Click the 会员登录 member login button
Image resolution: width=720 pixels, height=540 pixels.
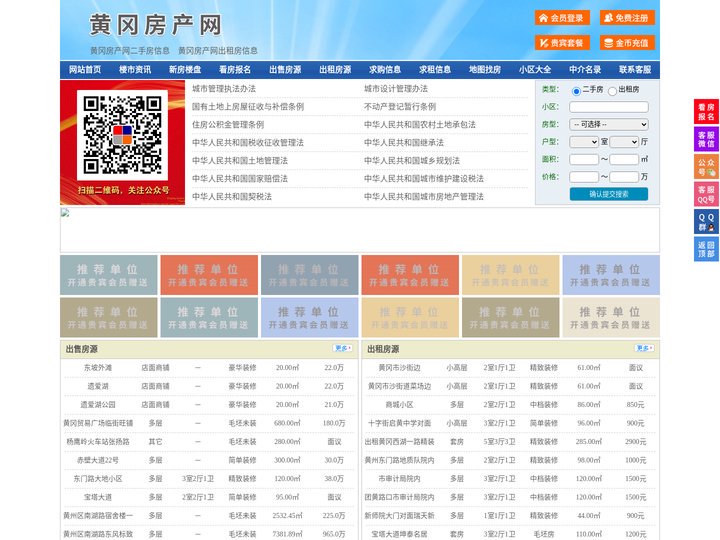(562, 18)
